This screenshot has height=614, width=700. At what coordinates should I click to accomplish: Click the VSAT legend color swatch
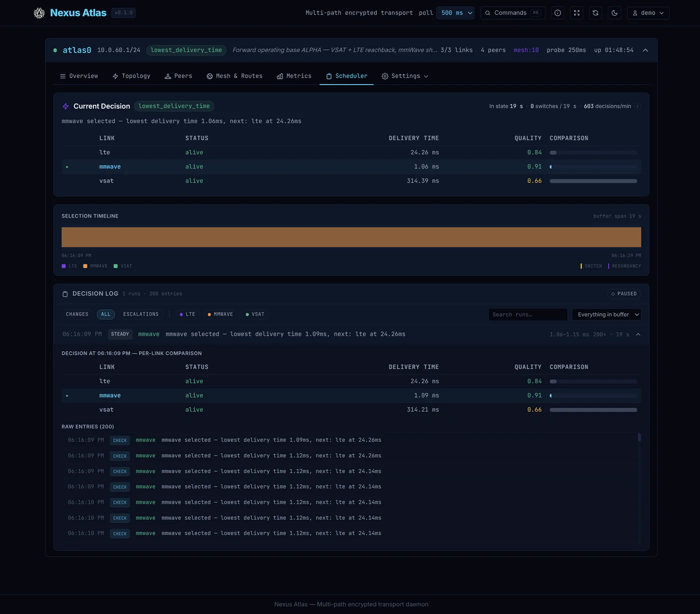(x=115, y=266)
